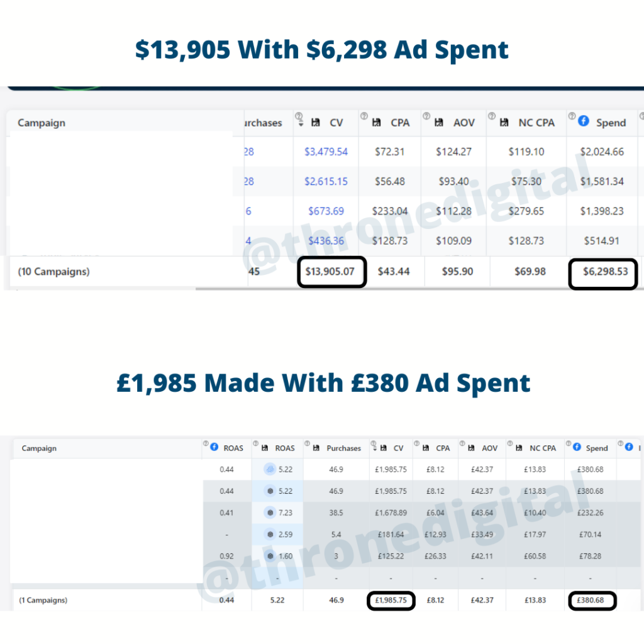Open the $2,615.15 conversion value link
This screenshot has width=644, height=644.
coord(326,181)
